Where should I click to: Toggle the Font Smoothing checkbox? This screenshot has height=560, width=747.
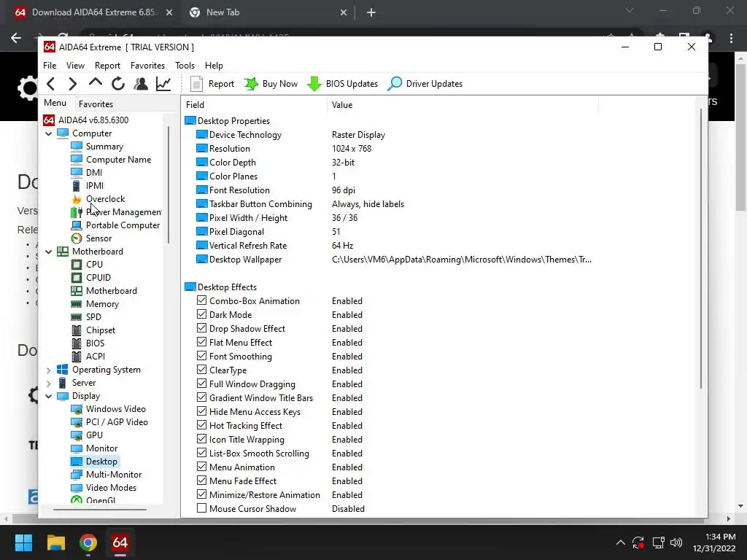(201, 356)
